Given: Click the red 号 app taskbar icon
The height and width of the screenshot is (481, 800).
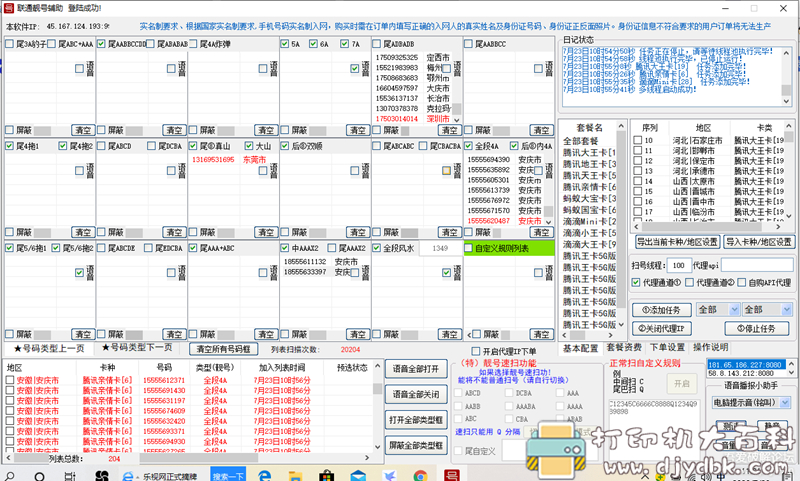Looking at the screenshot, I should coord(452,476).
